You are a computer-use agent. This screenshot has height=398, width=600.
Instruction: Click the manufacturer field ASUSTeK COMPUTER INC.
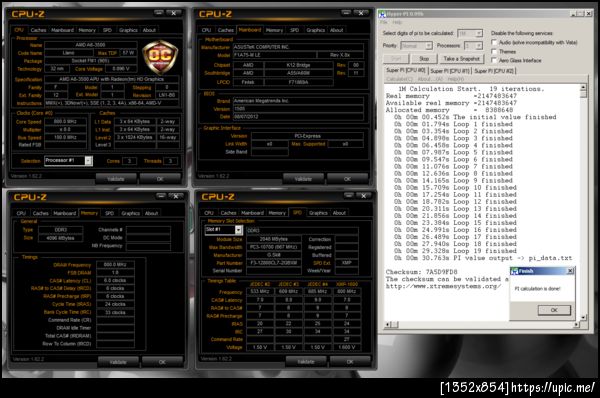coord(298,47)
